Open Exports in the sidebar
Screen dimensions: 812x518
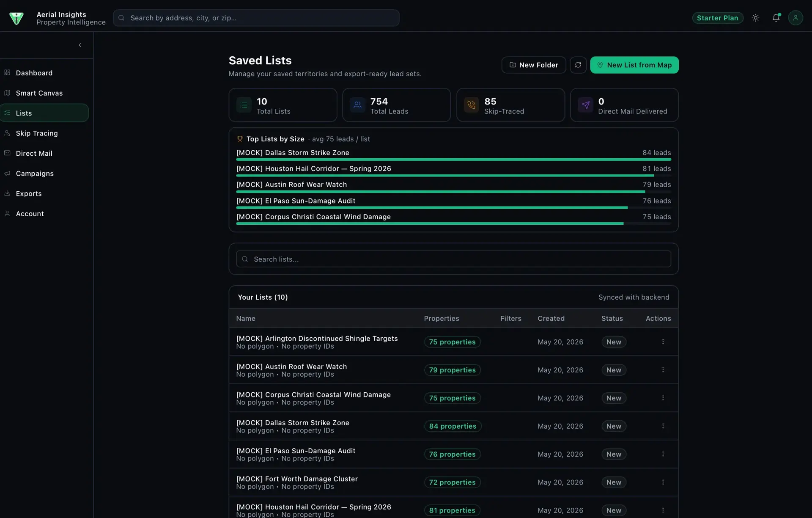44,193
